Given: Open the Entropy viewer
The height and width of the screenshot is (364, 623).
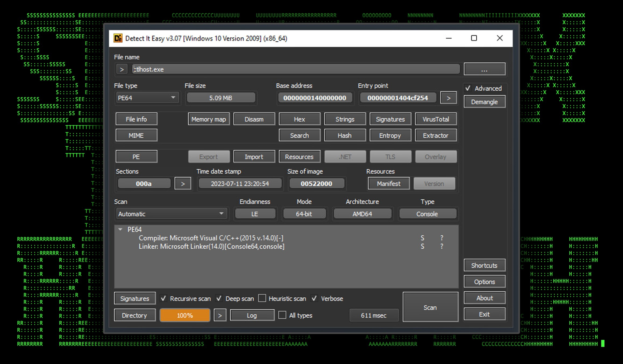Looking at the screenshot, I should (x=390, y=135).
